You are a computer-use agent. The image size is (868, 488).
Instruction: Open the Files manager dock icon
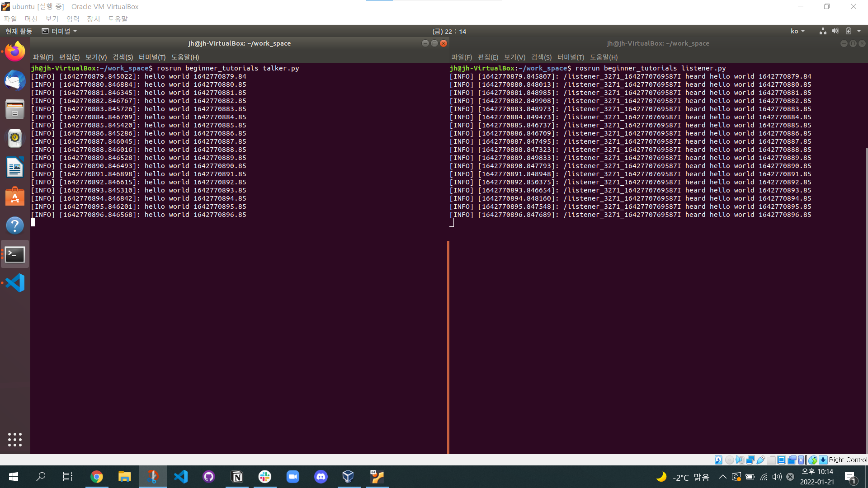pyautogui.click(x=15, y=109)
